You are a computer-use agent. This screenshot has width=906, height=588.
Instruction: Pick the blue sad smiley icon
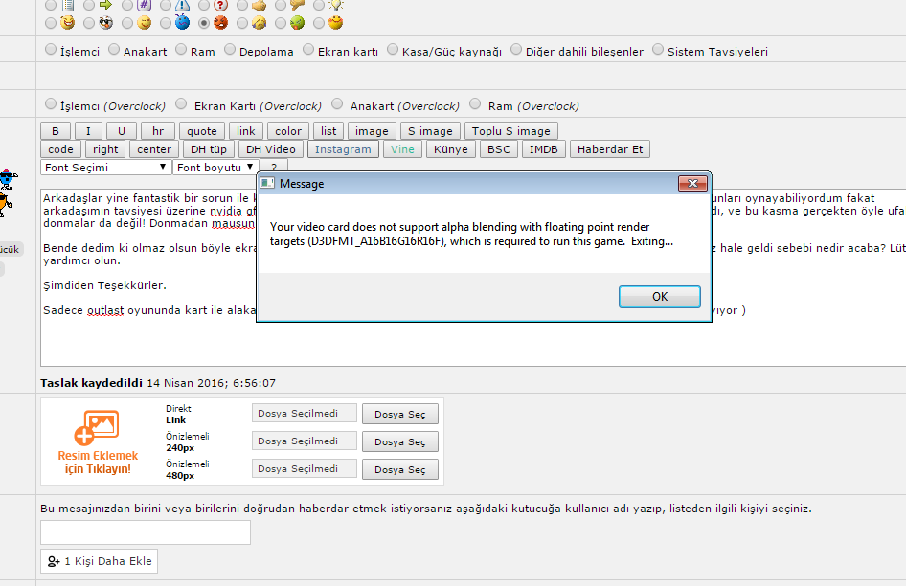pyautogui.click(x=182, y=22)
